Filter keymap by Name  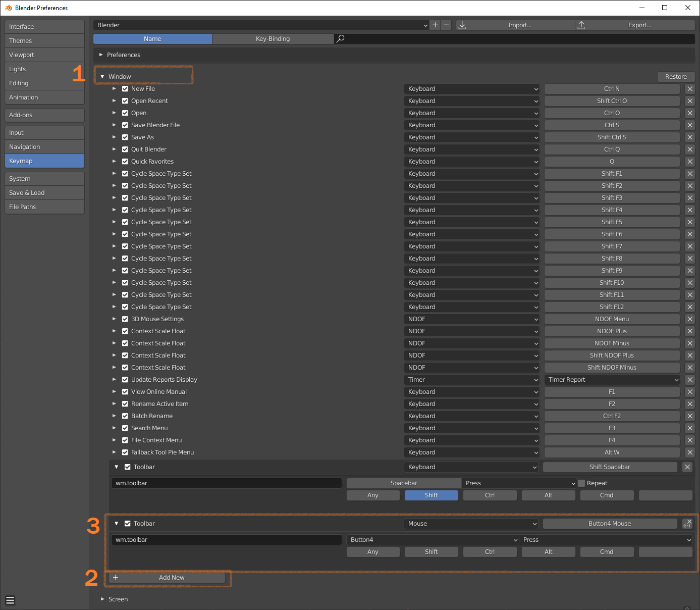(152, 39)
